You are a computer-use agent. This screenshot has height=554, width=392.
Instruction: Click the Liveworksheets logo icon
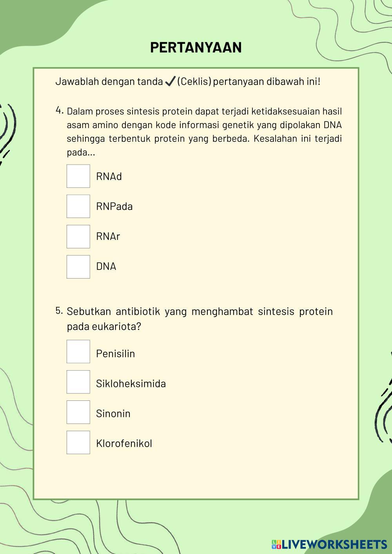pyautogui.click(x=276, y=544)
